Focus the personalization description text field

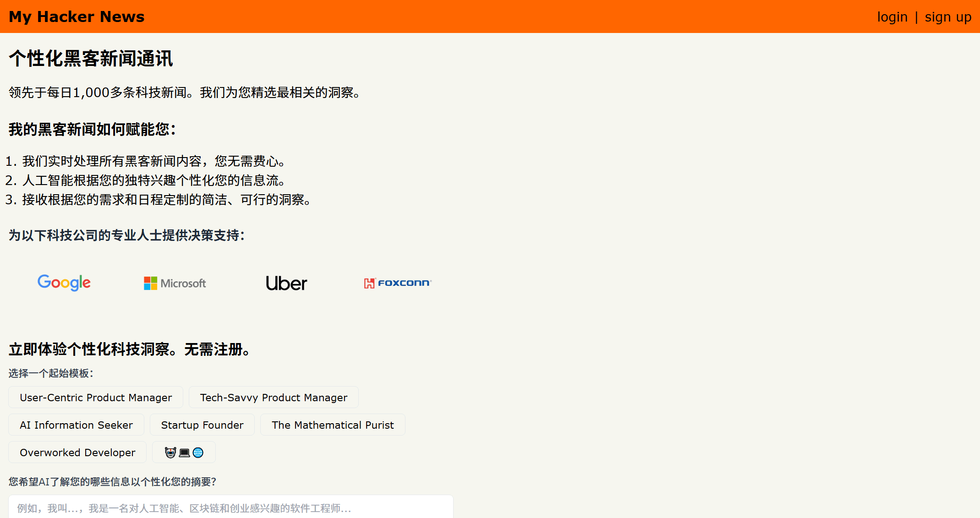pos(230,507)
